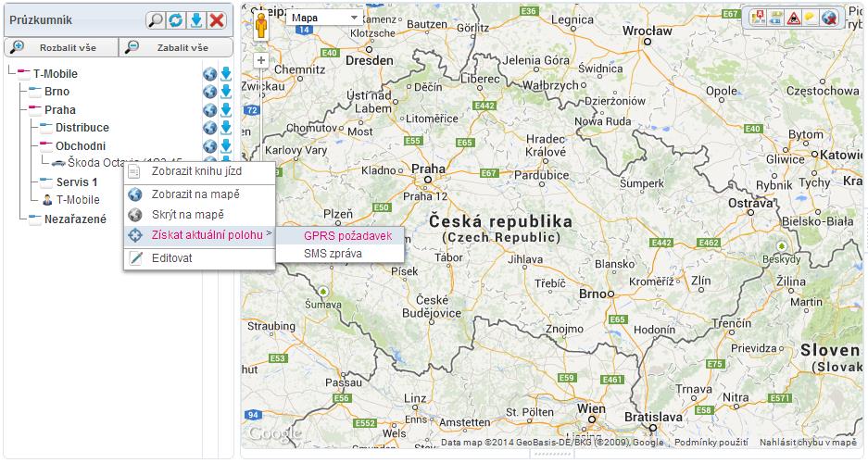Select the Brno tree label
This screenshot has height=463, width=868.
point(57,92)
